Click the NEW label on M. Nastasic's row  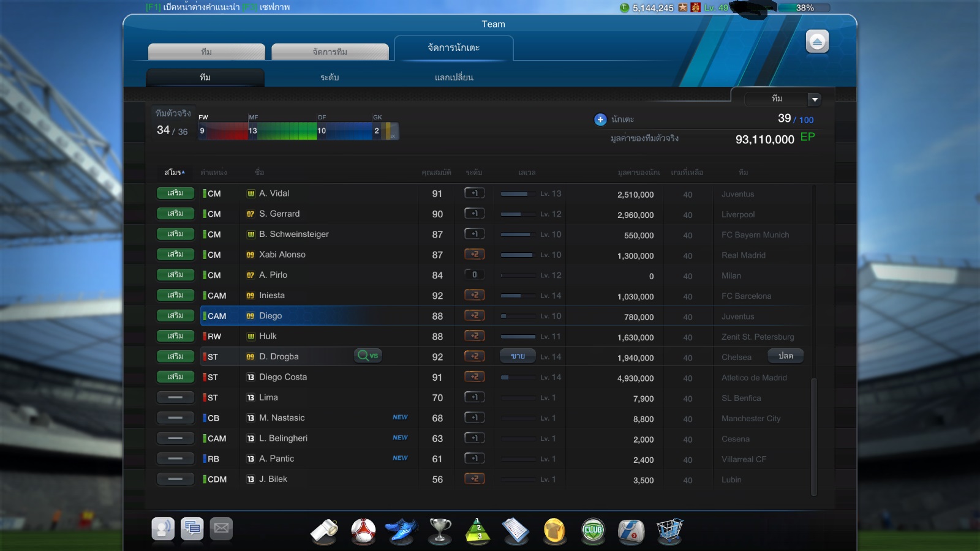[400, 418]
